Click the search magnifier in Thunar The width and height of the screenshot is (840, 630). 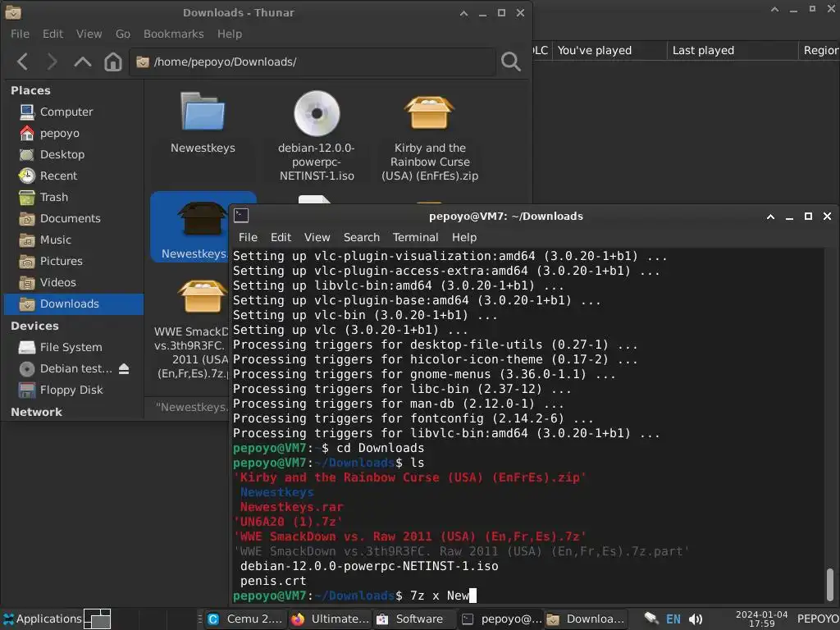point(510,62)
